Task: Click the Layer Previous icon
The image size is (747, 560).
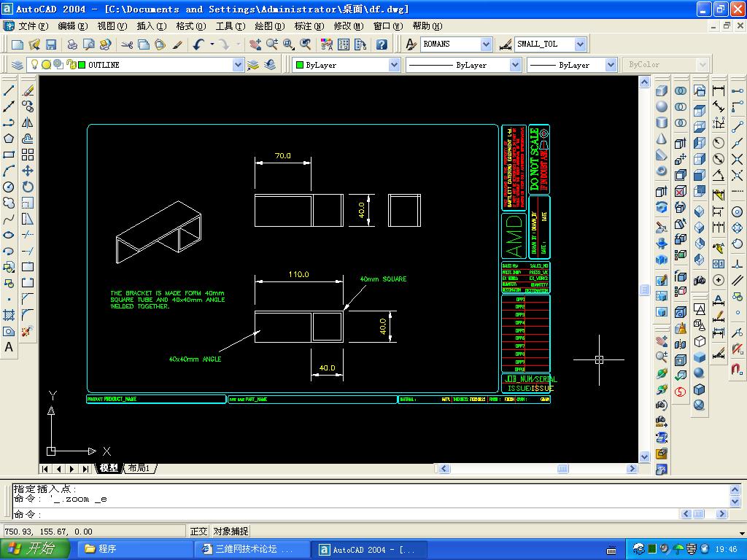Action: 270,65
